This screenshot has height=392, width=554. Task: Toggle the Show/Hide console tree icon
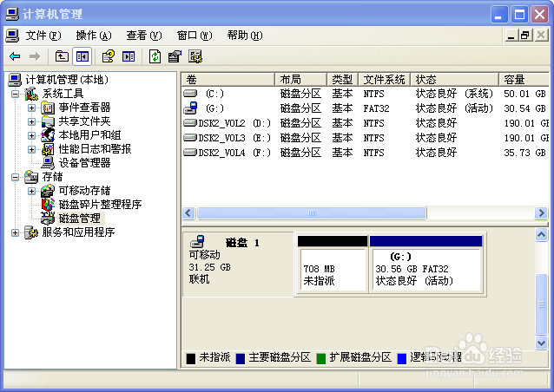(82, 56)
